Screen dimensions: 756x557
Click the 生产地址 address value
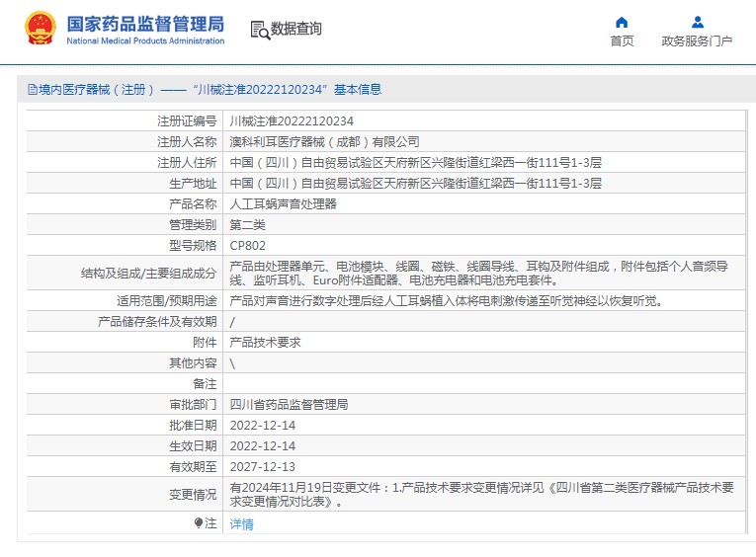[416, 183]
